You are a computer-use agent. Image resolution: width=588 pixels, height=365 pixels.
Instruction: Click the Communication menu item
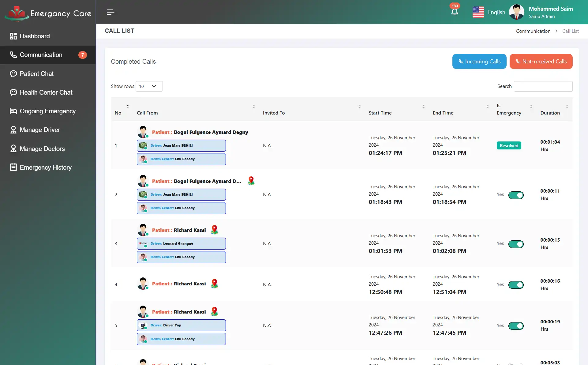click(x=41, y=55)
